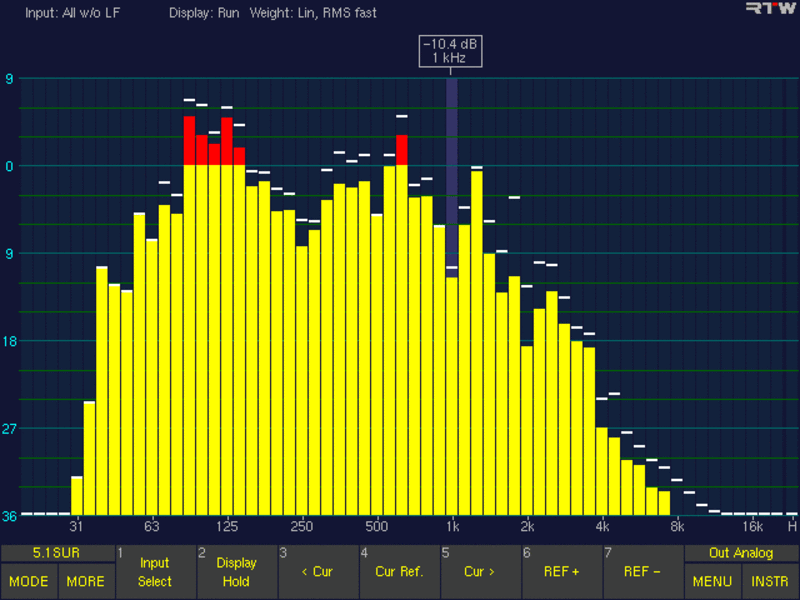Open the MORE options button
Viewport: 800px width, 600px height.
tap(86, 581)
